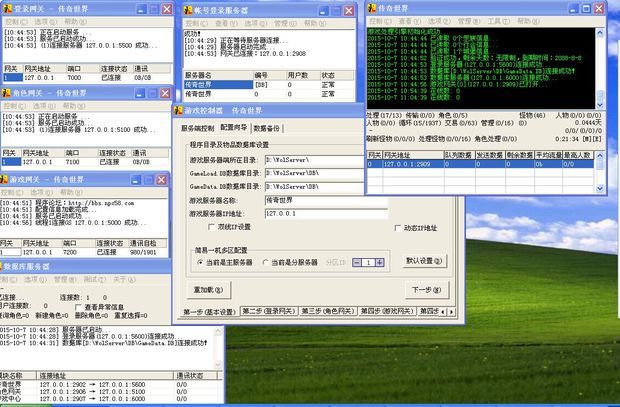Image resolution: width=620 pixels, height=407 pixels.
Task: Open 控制 menu in main 传奇世界 window
Action: [380, 21]
